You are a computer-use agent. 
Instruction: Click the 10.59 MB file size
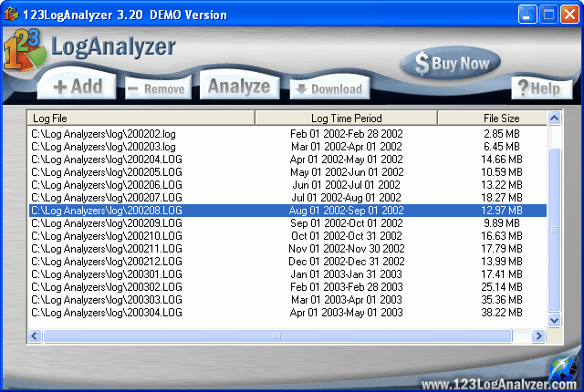pyautogui.click(x=502, y=172)
